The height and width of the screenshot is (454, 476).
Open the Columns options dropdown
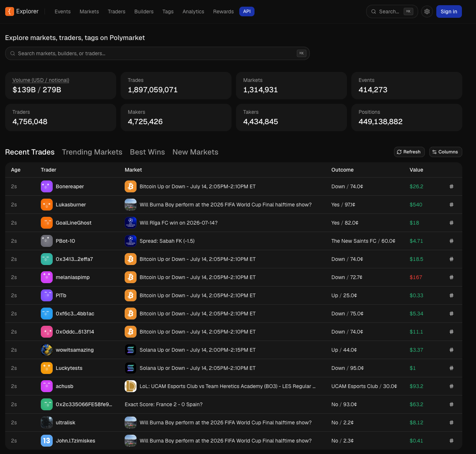point(446,152)
